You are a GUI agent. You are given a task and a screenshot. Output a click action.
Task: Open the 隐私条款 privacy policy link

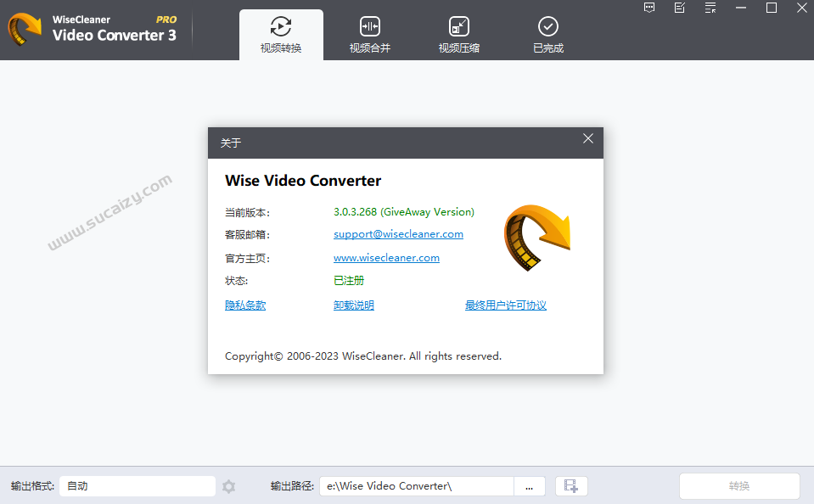click(x=245, y=305)
